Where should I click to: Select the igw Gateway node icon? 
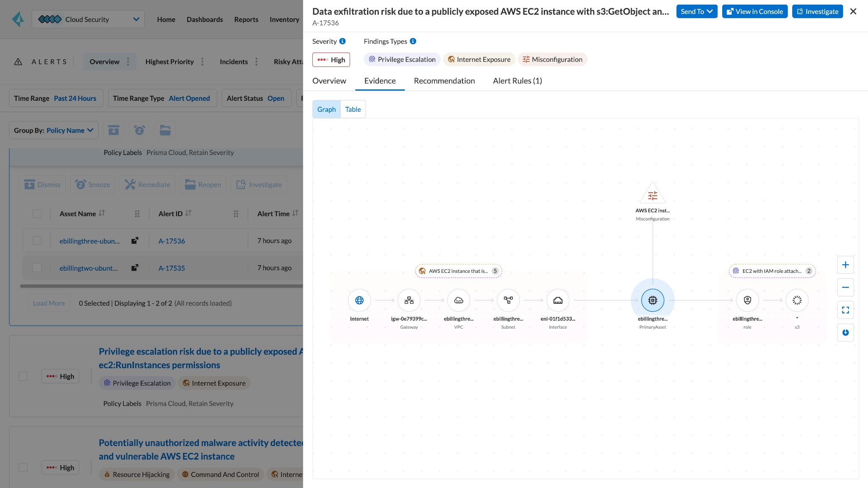click(409, 300)
